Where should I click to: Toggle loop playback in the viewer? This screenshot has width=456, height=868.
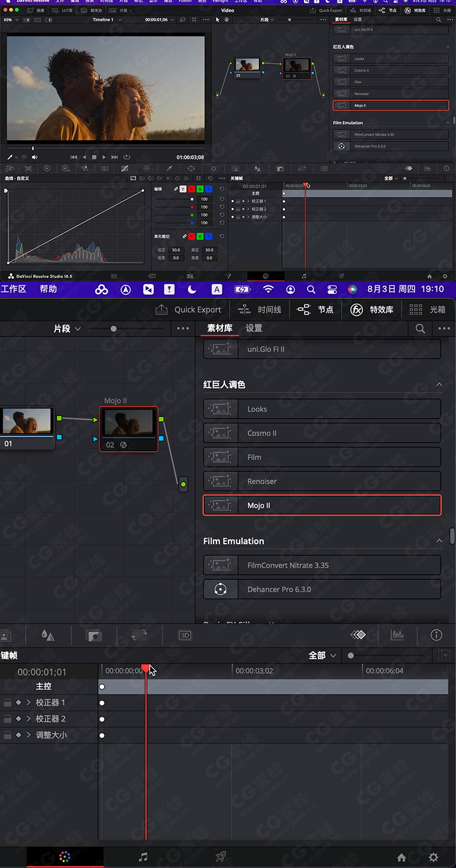126,157
